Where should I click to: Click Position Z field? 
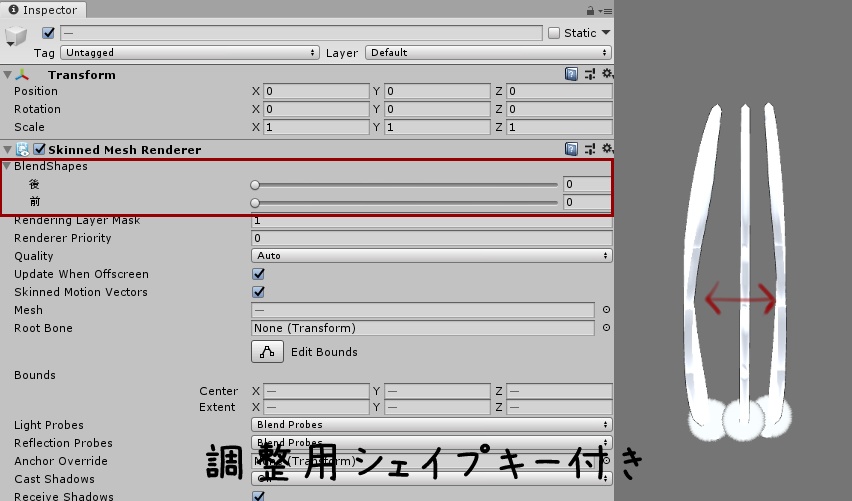click(x=559, y=91)
